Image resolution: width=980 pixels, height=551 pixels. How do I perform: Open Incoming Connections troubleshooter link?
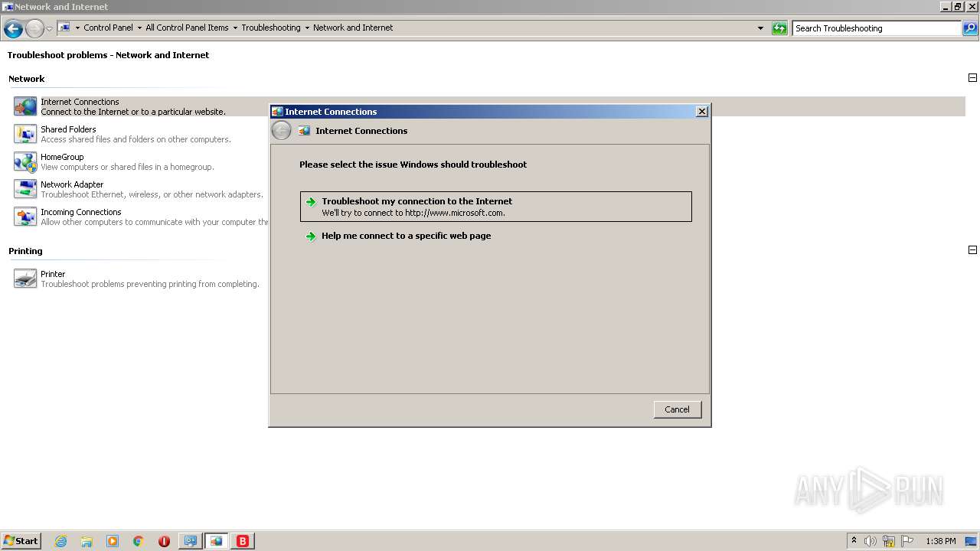[81, 212]
